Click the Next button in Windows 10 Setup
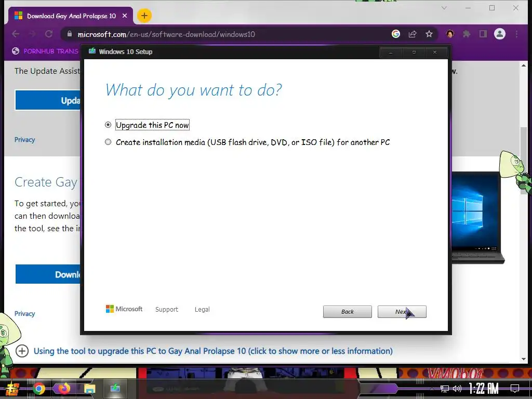 point(402,312)
